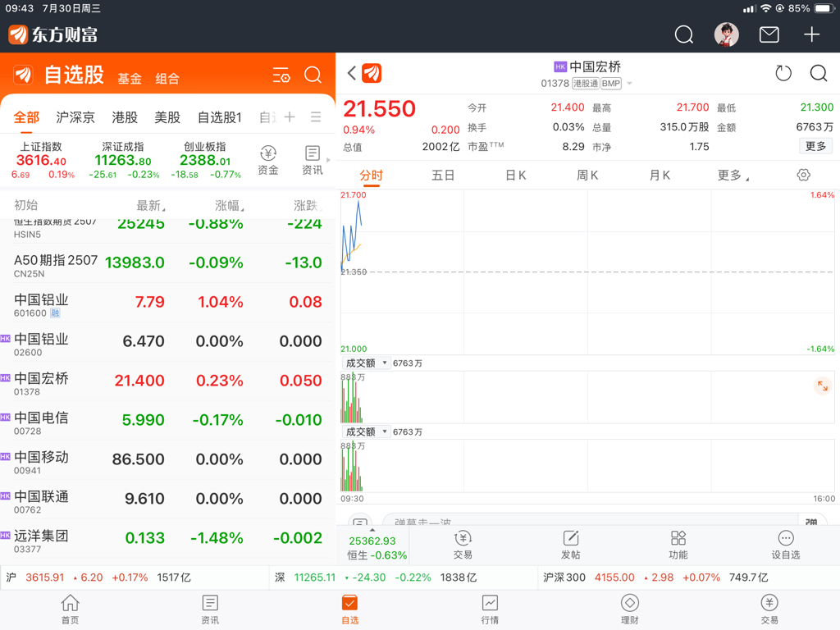Switch to 美股 tab
This screenshot has width=840, height=630.
tap(167, 117)
